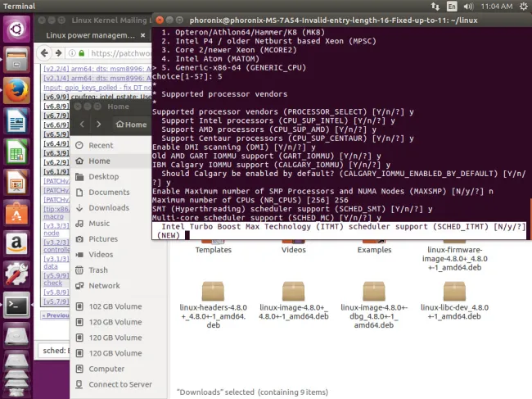The width and height of the screenshot is (532, 399).
Task: Open v2,1/4 arm64 dts msm8996 link
Action: pyautogui.click(x=97, y=78)
